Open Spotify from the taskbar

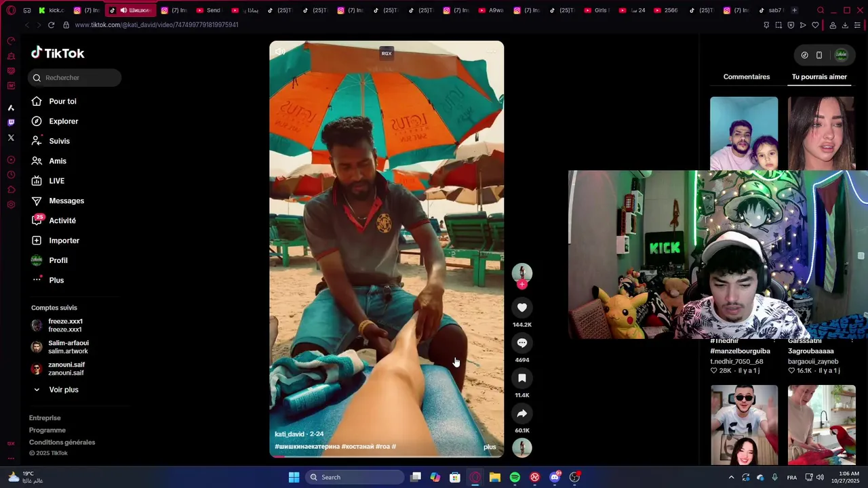[515, 477]
